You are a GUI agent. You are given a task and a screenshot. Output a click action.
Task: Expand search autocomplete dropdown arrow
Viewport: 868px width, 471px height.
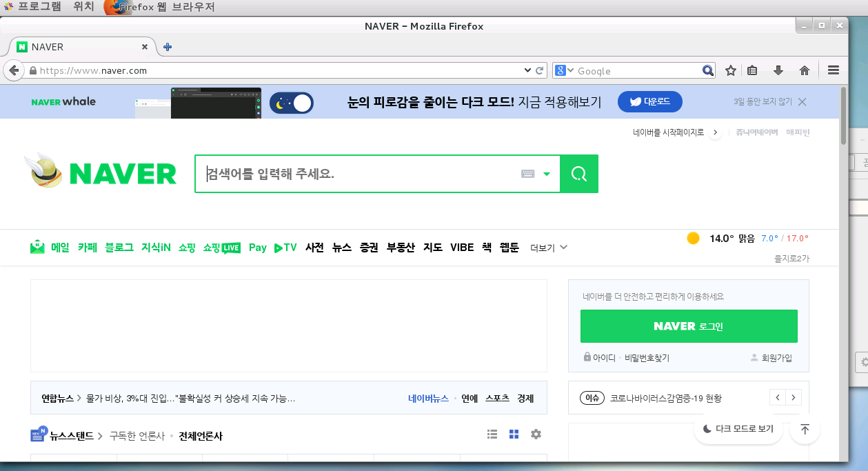tap(547, 174)
